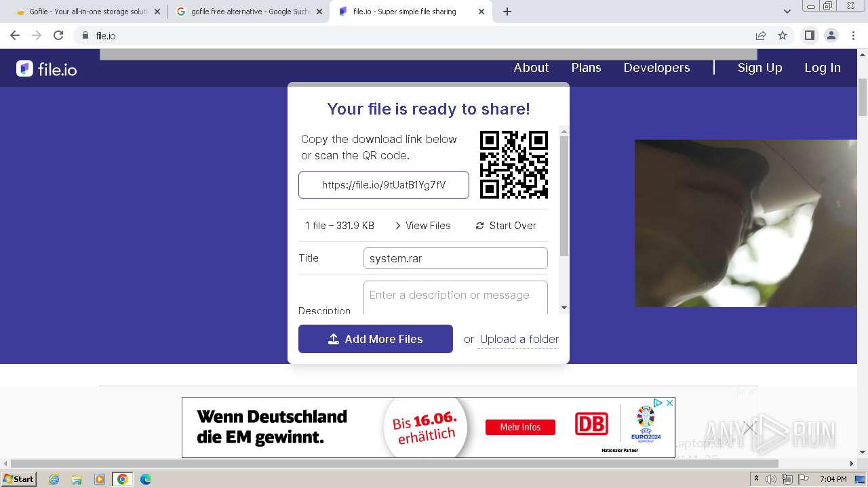Switch to the gofile free alternative tab
Screen dimensions: 868x488
pos(250,12)
